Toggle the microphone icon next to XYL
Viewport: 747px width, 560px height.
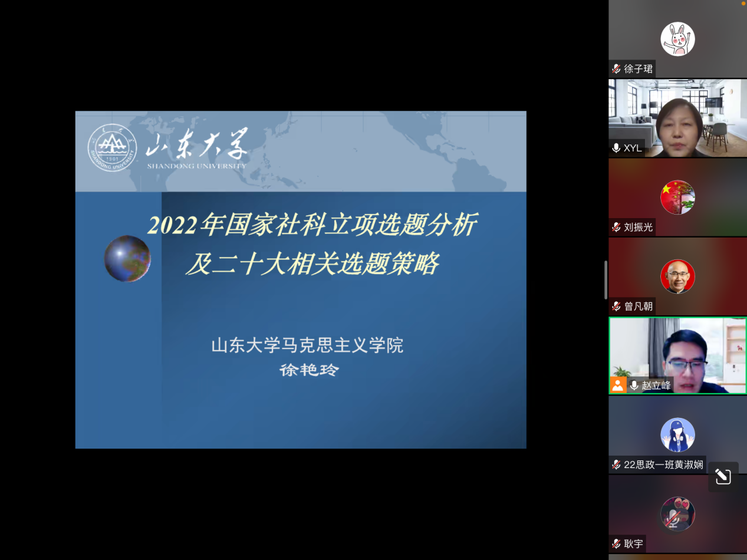[616, 148]
